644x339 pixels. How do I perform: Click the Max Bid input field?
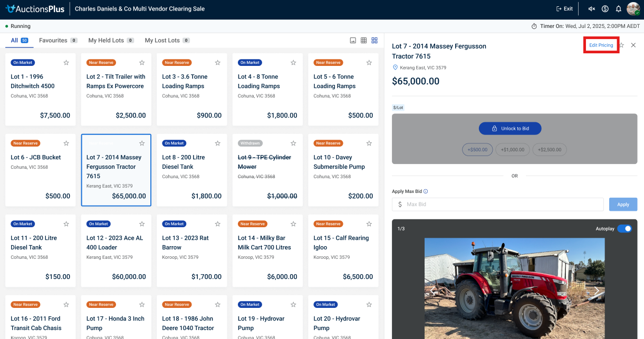tap(501, 205)
